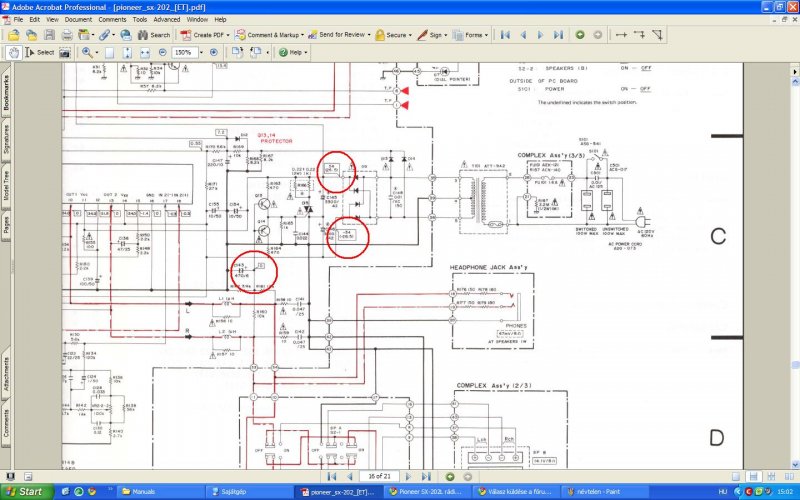Screen dimensions: 800x500
Task: Click the perimeter measuring tool icon
Action: (x=639, y=35)
